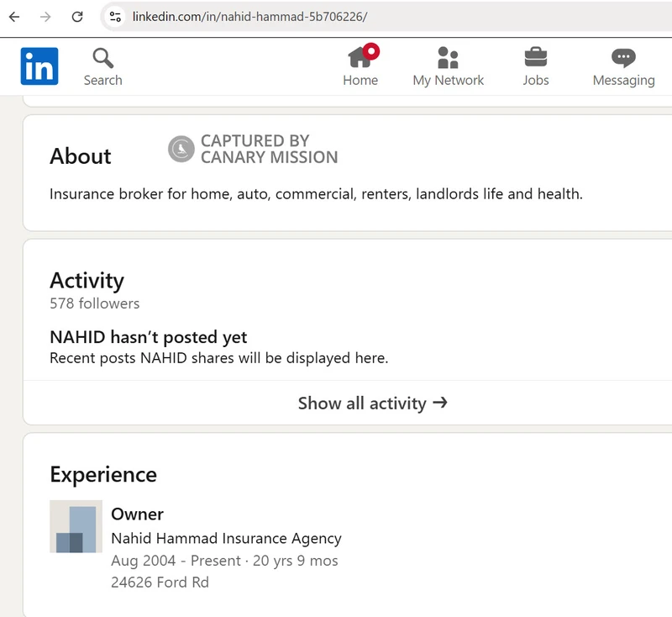The width and height of the screenshot is (672, 617).
Task: Click the About section heading
Action: [81, 156]
